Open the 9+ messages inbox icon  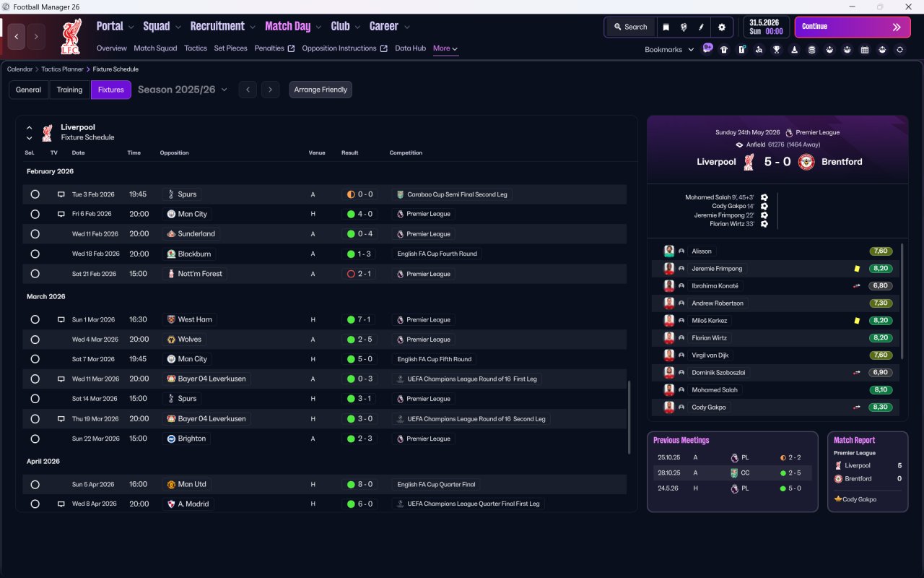click(x=707, y=48)
